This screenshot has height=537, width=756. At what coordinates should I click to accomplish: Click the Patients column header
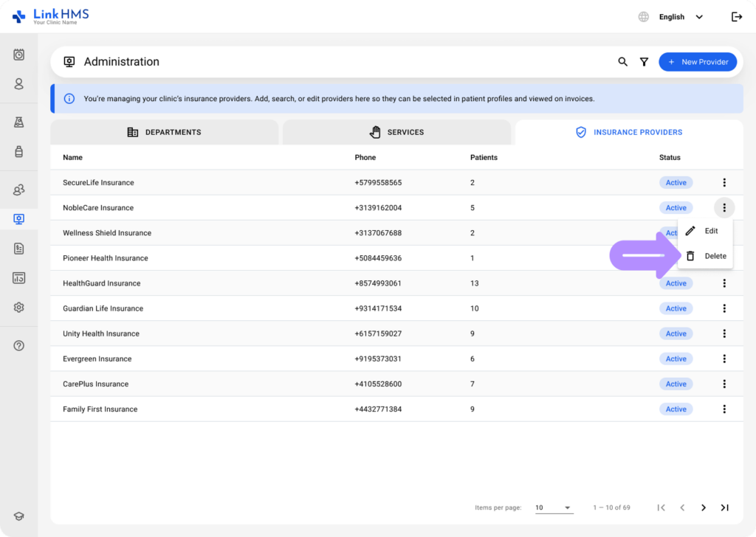pyautogui.click(x=484, y=158)
